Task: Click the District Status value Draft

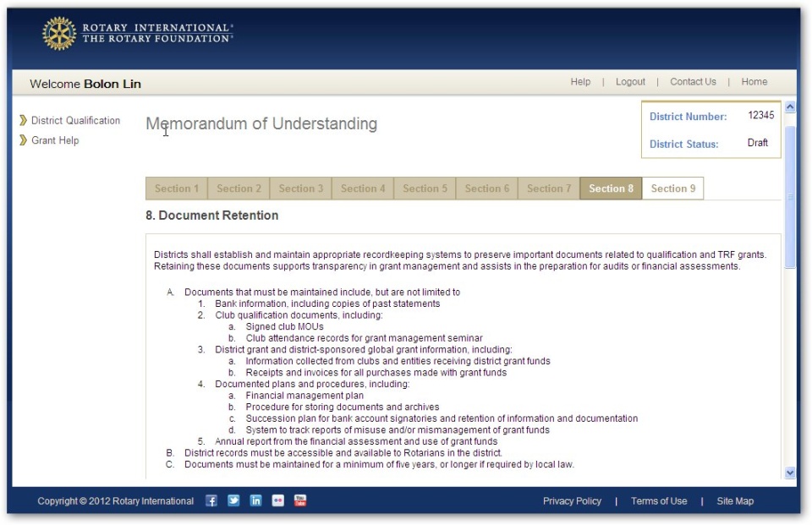Action: 758,143
